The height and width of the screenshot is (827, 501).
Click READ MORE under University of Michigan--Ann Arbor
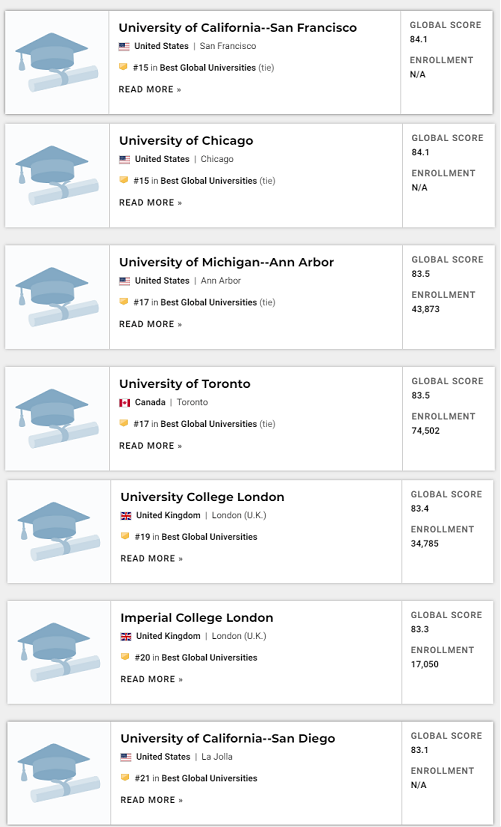pos(150,324)
